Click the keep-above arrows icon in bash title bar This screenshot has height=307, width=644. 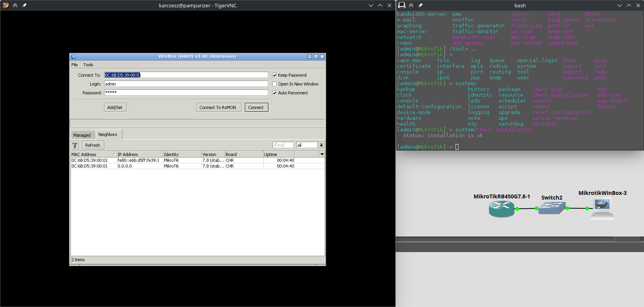click(411, 5)
